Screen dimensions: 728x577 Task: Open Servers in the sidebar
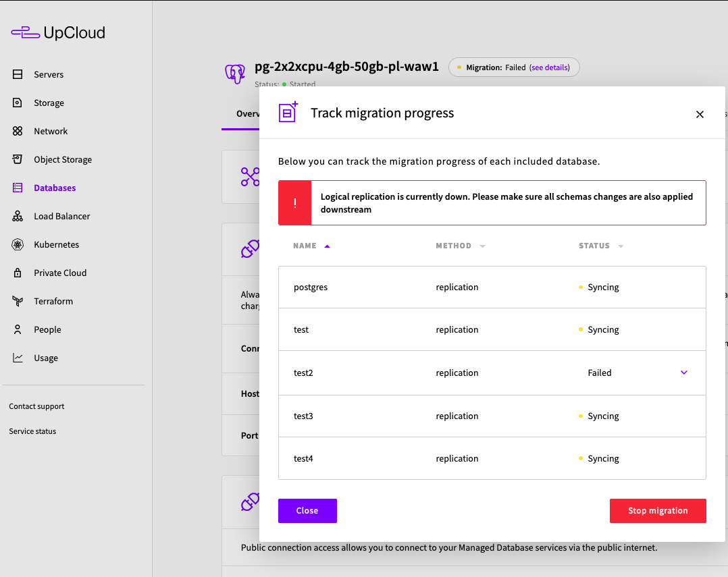coord(49,74)
